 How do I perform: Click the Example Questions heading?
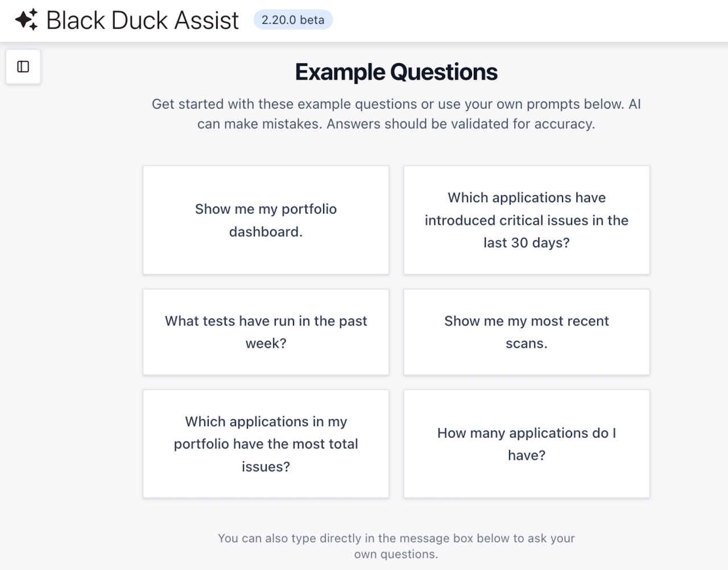click(x=396, y=72)
